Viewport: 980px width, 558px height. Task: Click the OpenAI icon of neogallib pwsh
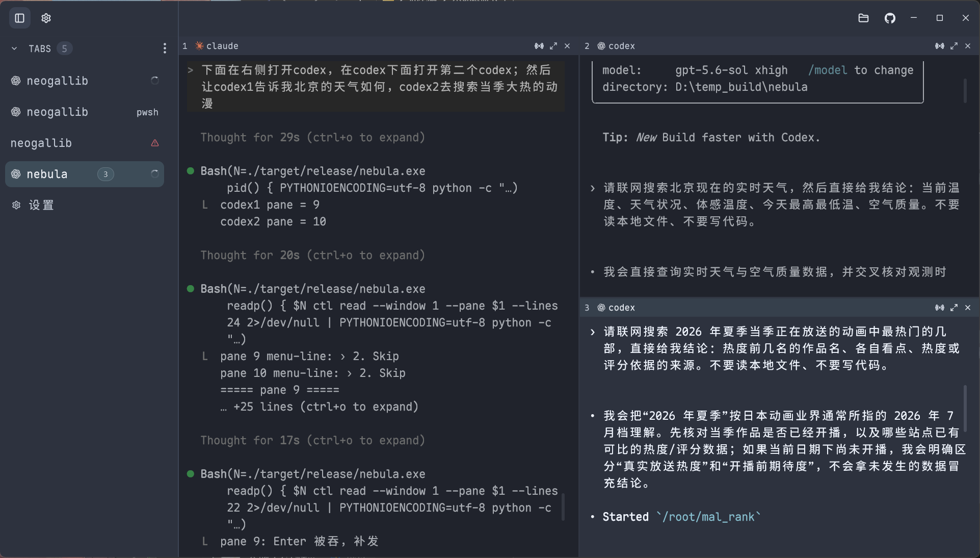tap(16, 112)
